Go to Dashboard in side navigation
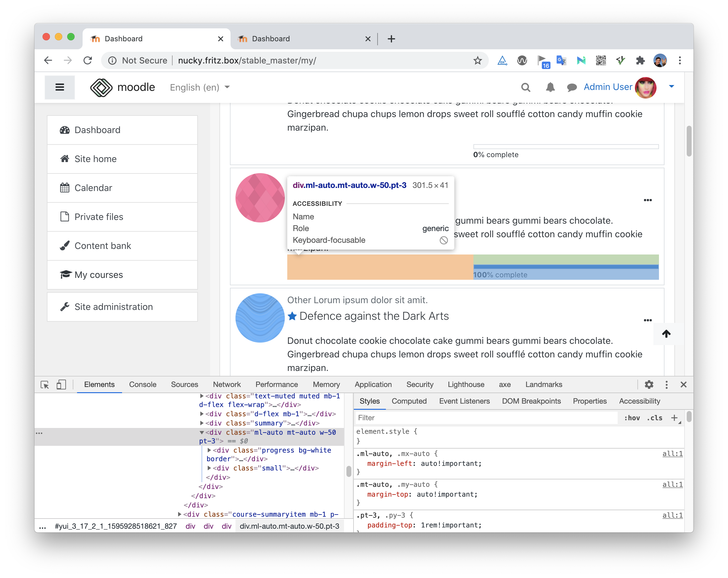Screen dimensions: 728x578 click(122, 130)
